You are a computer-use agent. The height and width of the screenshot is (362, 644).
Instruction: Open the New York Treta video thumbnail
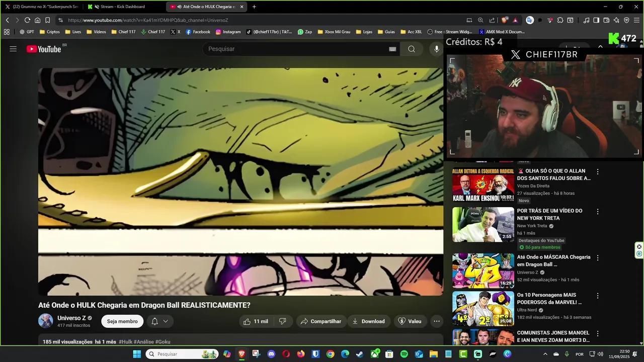[x=483, y=224]
